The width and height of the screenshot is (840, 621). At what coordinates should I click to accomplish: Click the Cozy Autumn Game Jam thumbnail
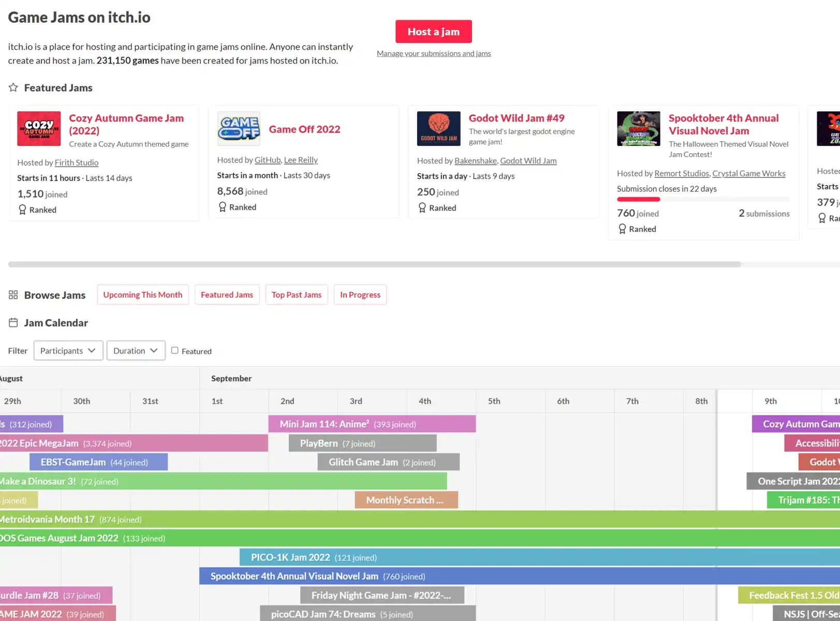click(39, 129)
